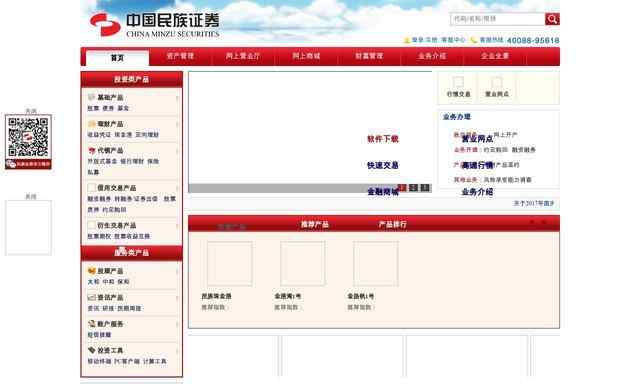Close the lower empty floating panel
Viewport: 640px width, 384px height.
pos(31,197)
